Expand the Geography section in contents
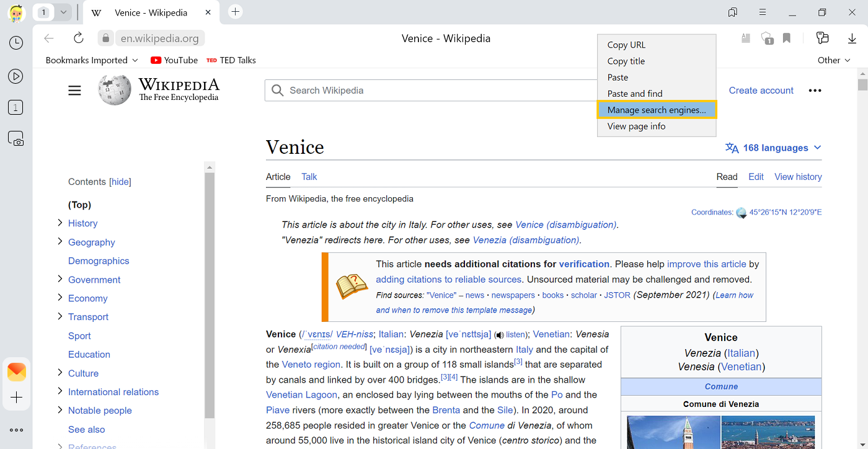Viewport: 868px width, 449px height. click(60, 241)
